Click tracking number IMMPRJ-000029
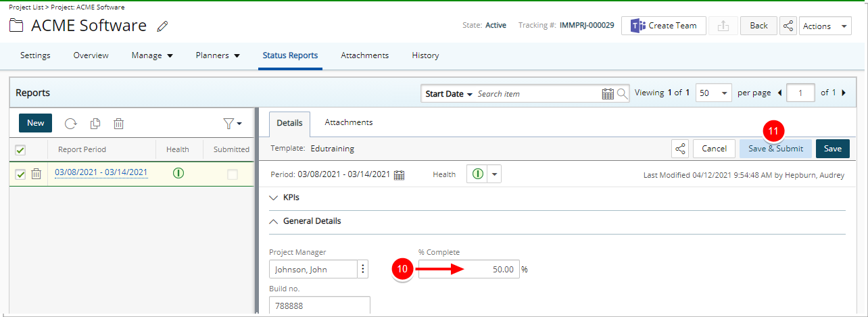 [587, 26]
